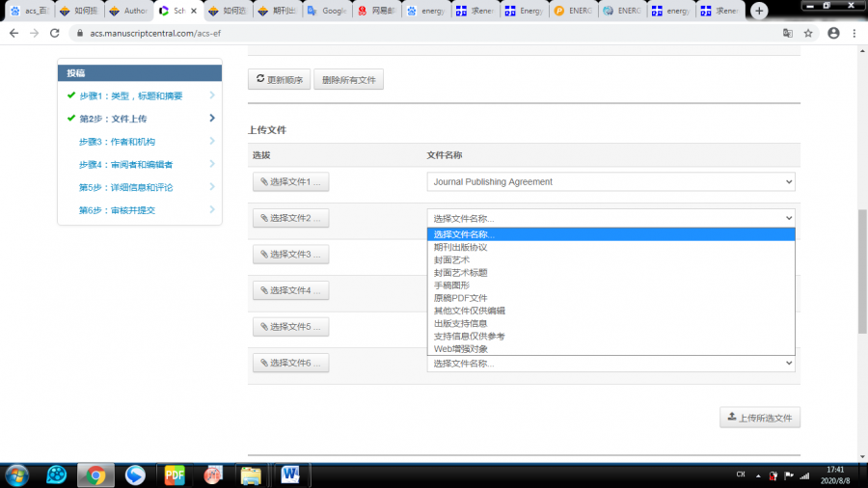Screen dimensions: 868x488
Task: Open Chrome's three-dot menu
Action: click(854, 33)
